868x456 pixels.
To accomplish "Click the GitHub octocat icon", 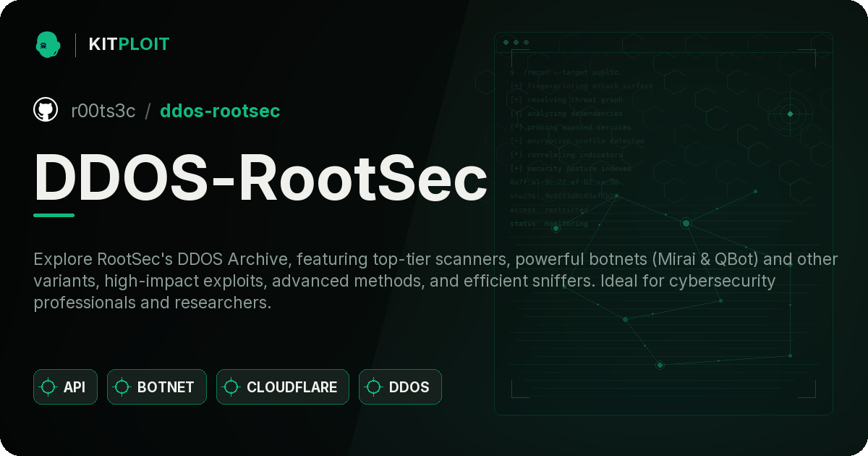I will coord(46,110).
